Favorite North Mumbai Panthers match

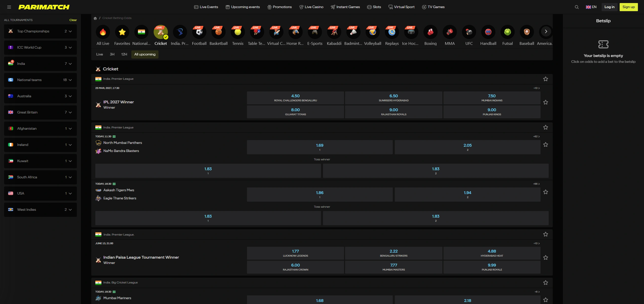click(546, 145)
